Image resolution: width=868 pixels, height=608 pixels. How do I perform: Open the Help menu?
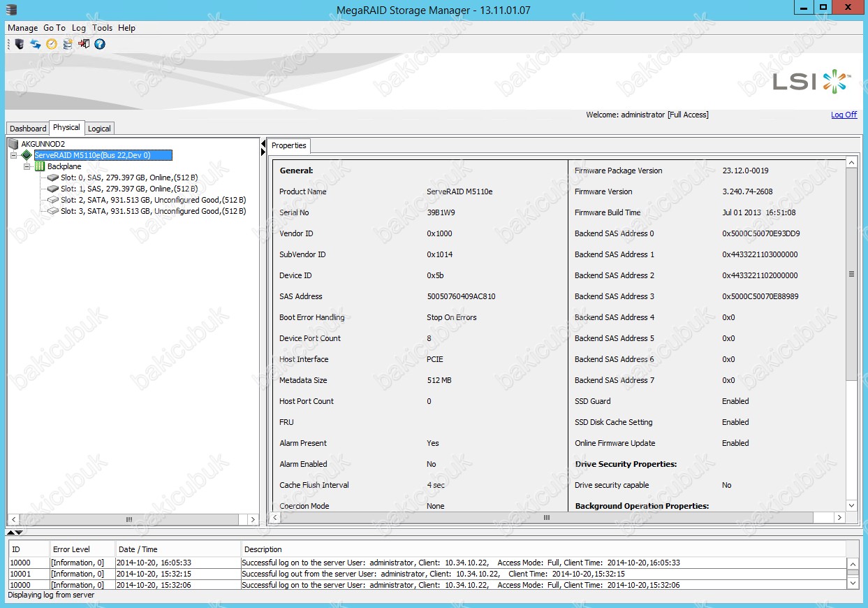click(126, 28)
